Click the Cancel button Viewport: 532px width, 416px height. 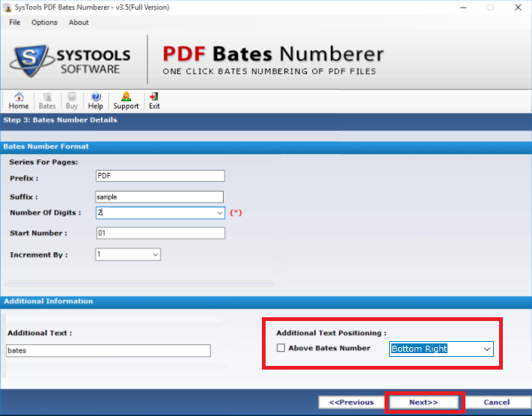click(x=496, y=403)
